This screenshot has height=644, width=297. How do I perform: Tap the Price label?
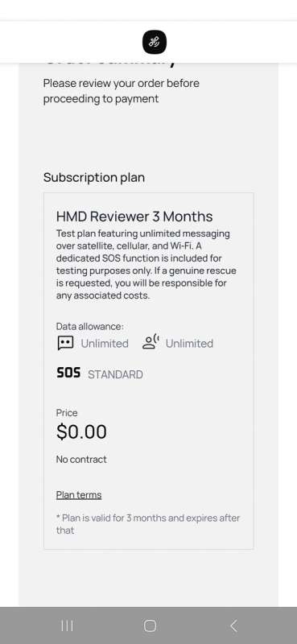[x=67, y=413]
